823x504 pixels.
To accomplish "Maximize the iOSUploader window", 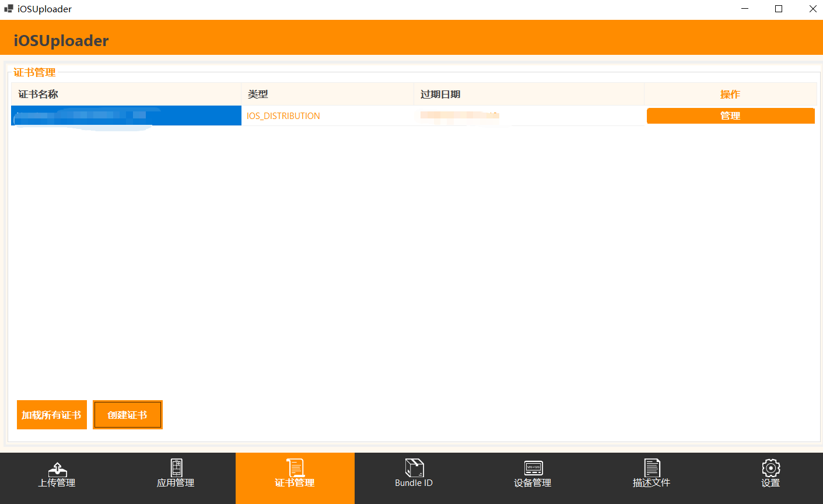I will click(779, 9).
